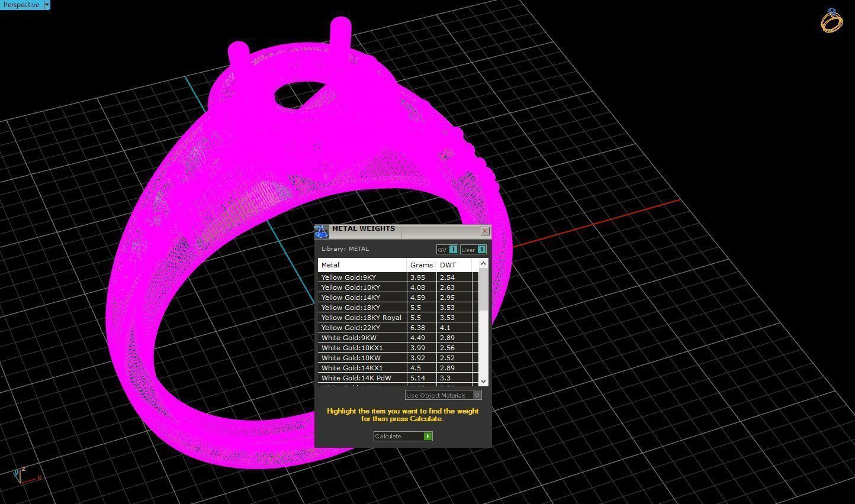Select the White Gold:10KW row
The image size is (855, 504).
click(398, 358)
